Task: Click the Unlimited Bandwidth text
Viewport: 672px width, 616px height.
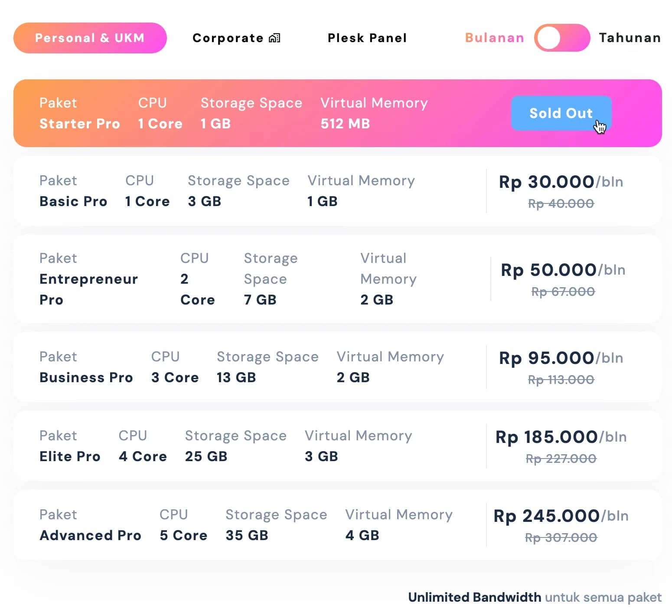Action: pos(474,597)
